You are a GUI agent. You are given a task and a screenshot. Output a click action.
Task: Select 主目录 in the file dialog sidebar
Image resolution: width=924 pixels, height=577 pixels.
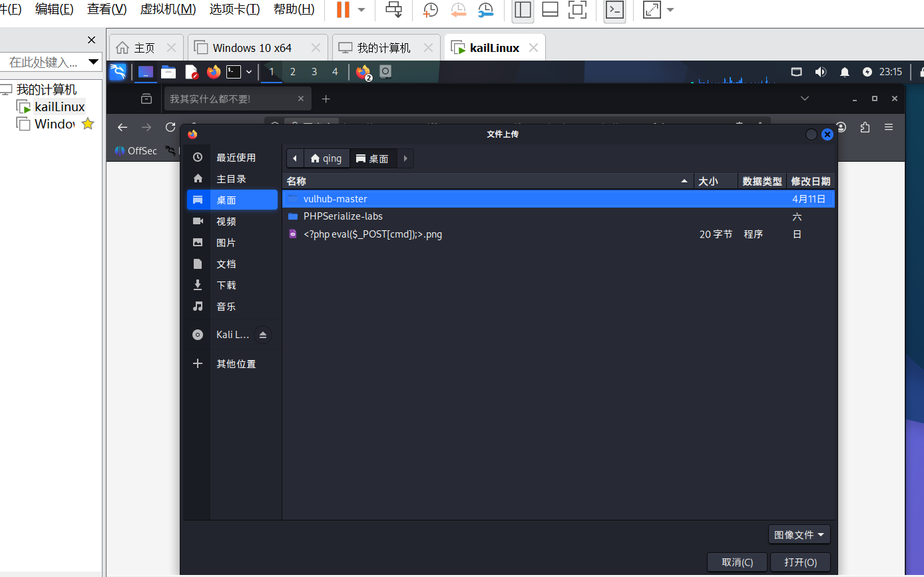tap(232, 178)
